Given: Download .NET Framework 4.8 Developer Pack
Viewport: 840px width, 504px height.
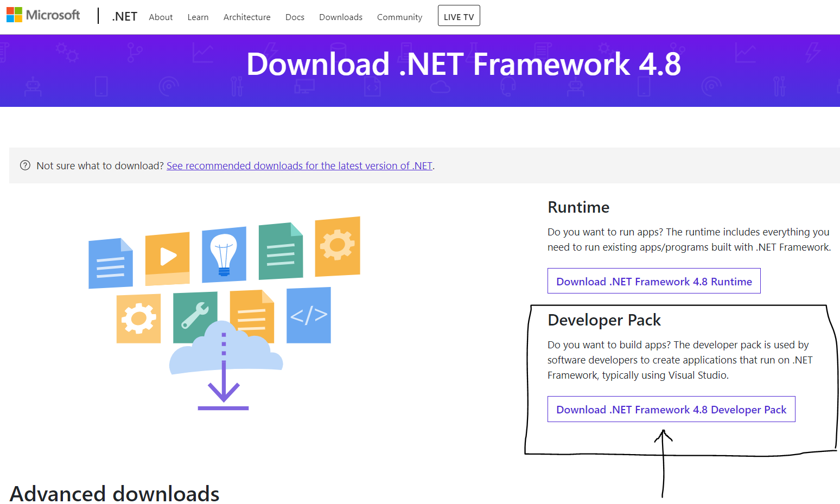Looking at the screenshot, I should pos(671,409).
